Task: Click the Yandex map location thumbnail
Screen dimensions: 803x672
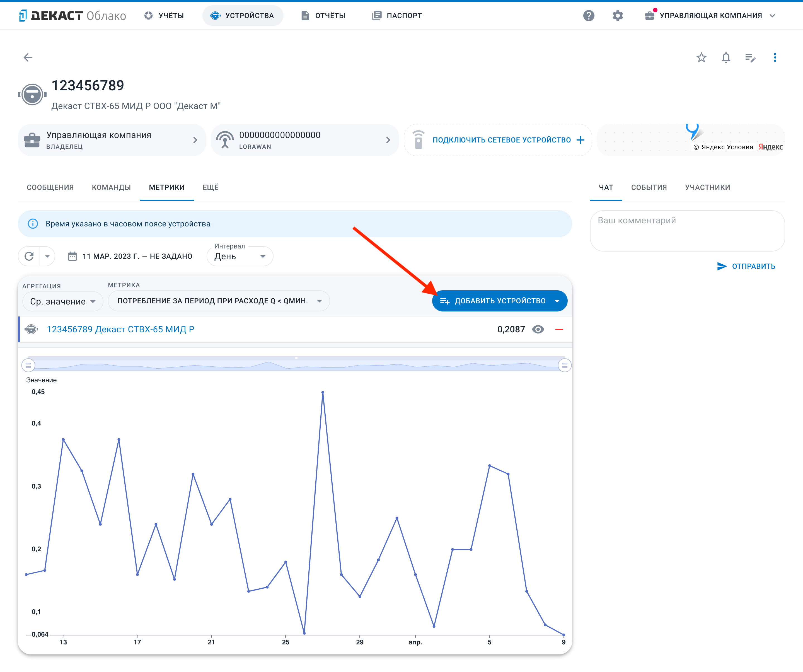Action: tap(691, 140)
